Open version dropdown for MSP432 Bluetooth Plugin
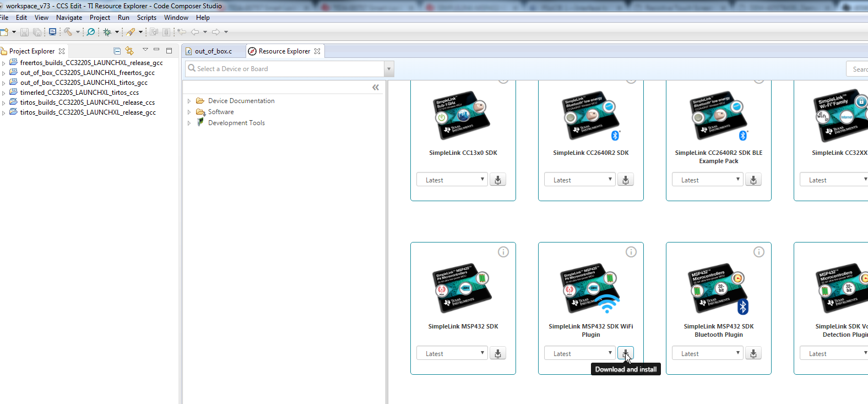Image resolution: width=868 pixels, height=404 pixels. (708, 353)
